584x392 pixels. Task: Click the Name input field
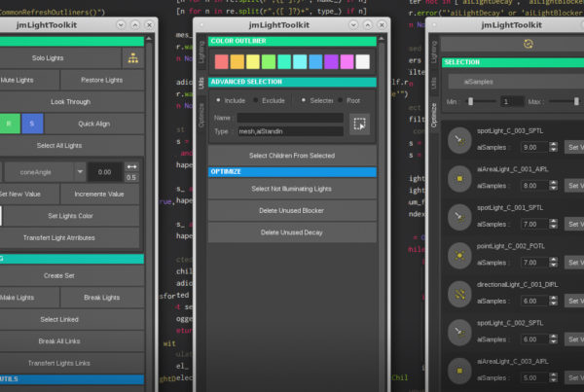(x=290, y=118)
